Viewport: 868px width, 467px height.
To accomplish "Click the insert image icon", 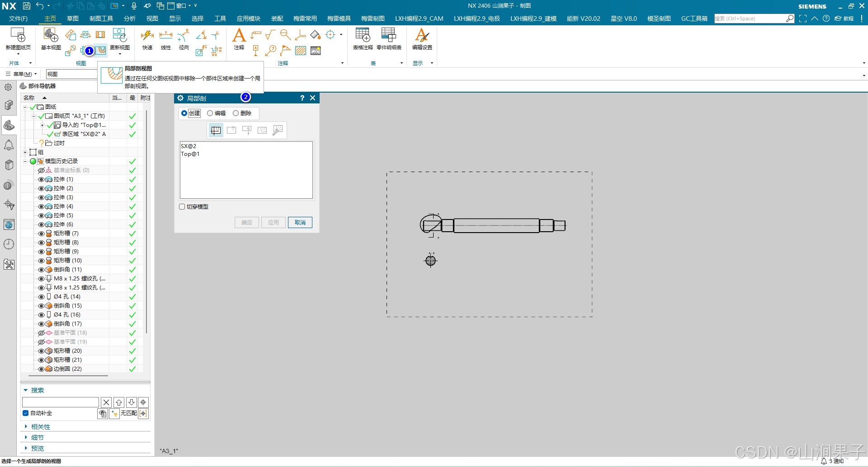I will pos(316,51).
